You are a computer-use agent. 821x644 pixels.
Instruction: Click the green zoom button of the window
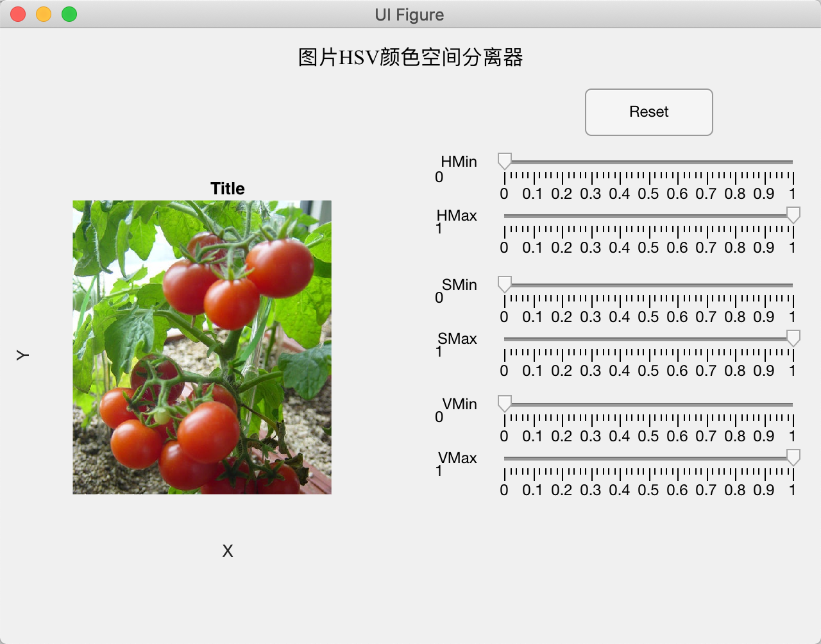[x=68, y=13]
